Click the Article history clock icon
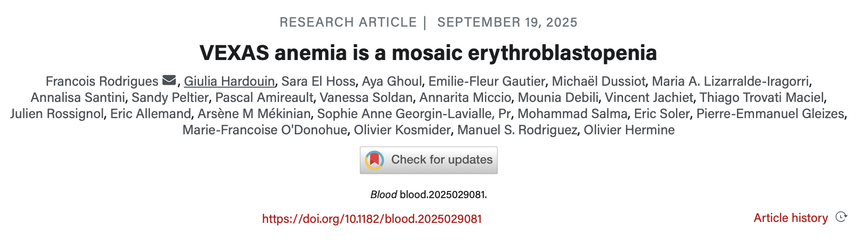Image resolution: width=868 pixels, height=241 pixels. tap(841, 217)
